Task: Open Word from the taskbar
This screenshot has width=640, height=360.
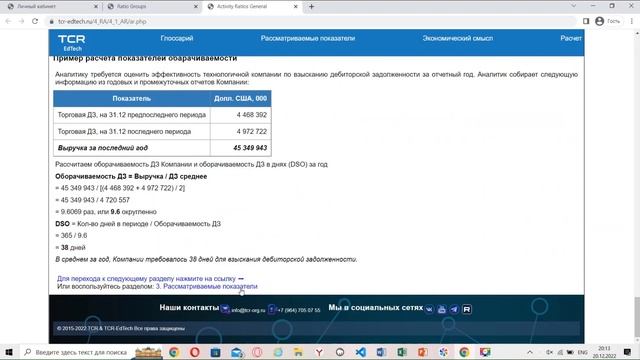Action: pyautogui.click(x=381, y=352)
